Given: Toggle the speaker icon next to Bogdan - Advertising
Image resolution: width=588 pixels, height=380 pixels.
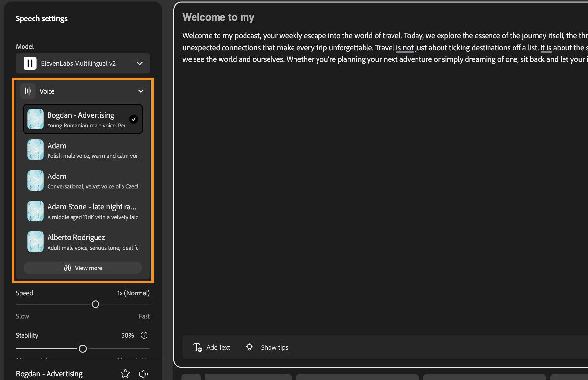Looking at the screenshot, I should [x=143, y=373].
